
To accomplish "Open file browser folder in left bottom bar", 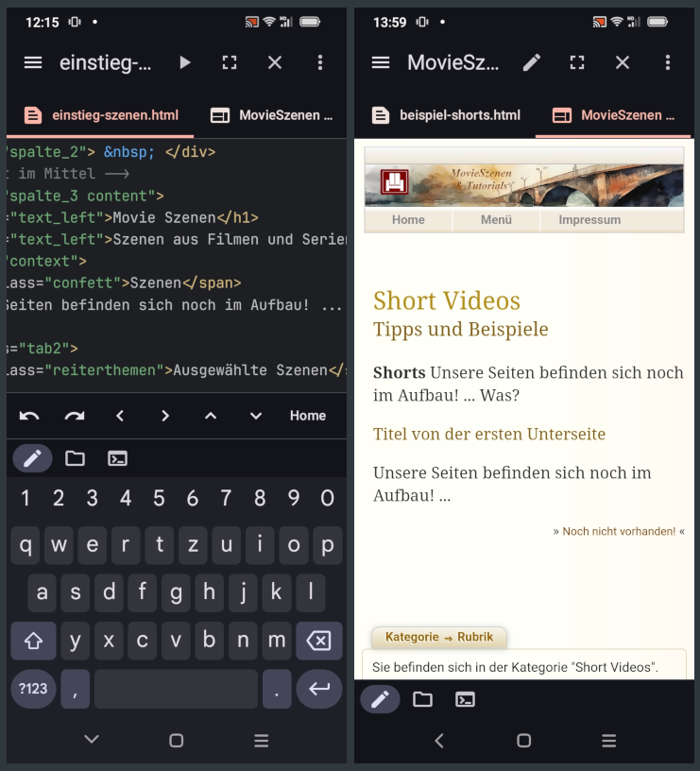I will pyautogui.click(x=75, y=459).
